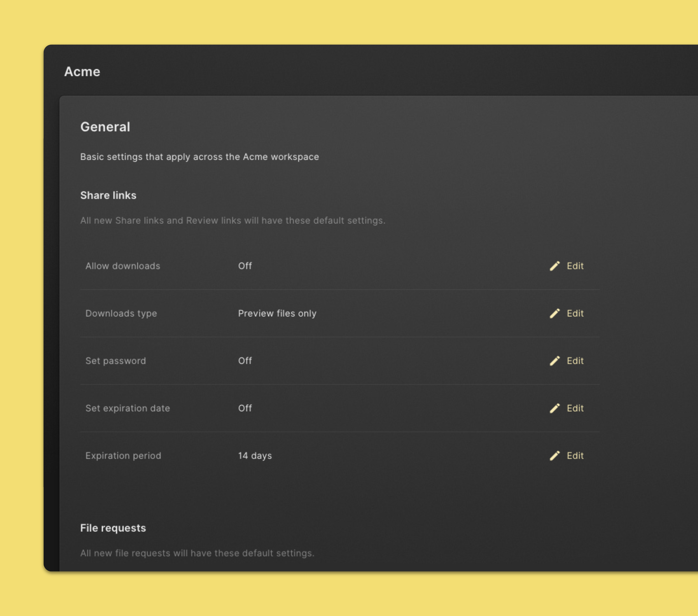The height and width of the screenshot is (616, 698).
Task: Click the Preview files only value
Action: (x=277, y=313)
